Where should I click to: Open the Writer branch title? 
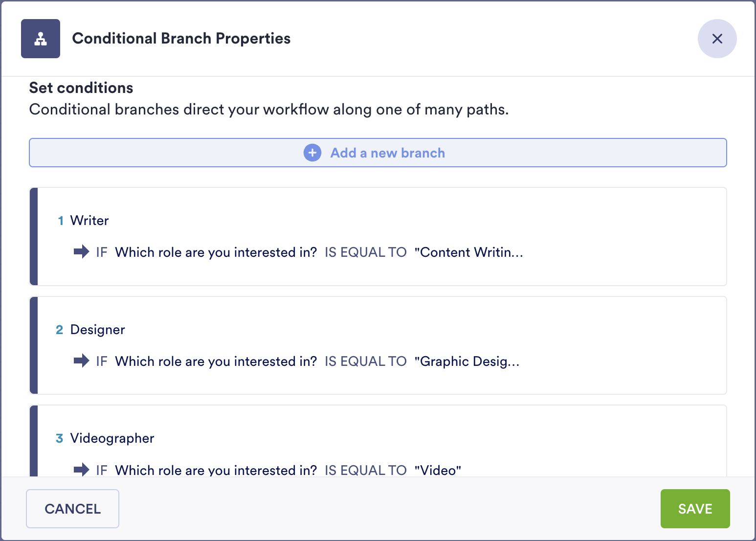[x=89, y=221]
